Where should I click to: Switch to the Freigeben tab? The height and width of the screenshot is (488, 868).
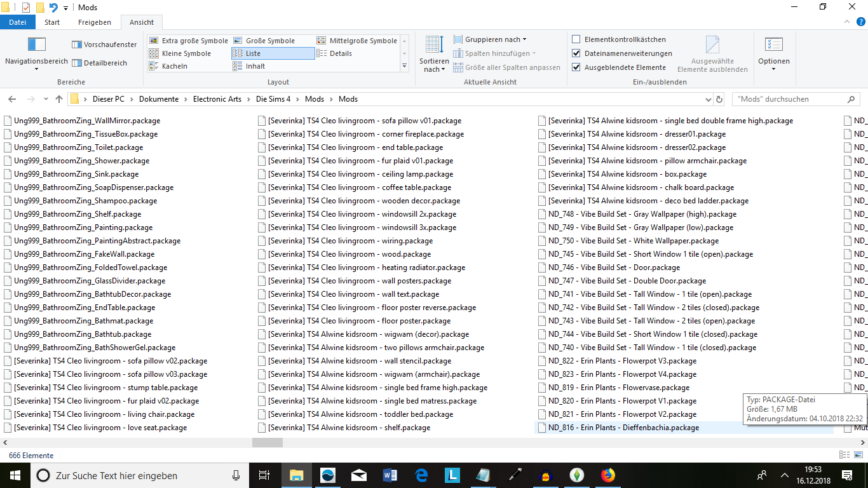point(95,22)
